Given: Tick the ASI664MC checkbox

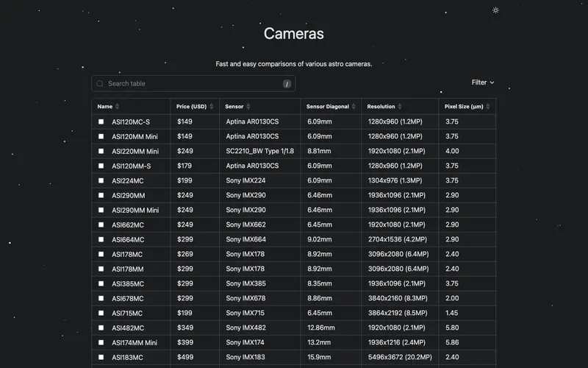Looking at the screenshot, I should pos(101,239).
